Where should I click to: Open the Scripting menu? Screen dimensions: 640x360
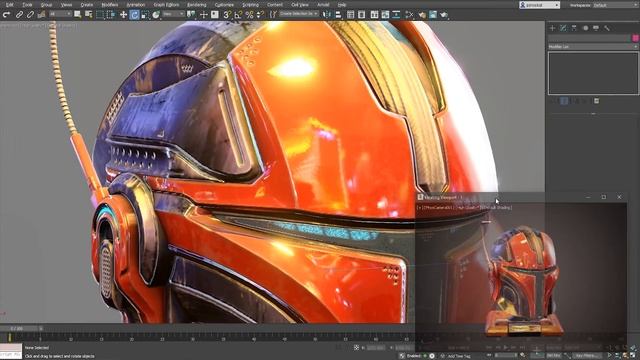(x=251, y=5)
